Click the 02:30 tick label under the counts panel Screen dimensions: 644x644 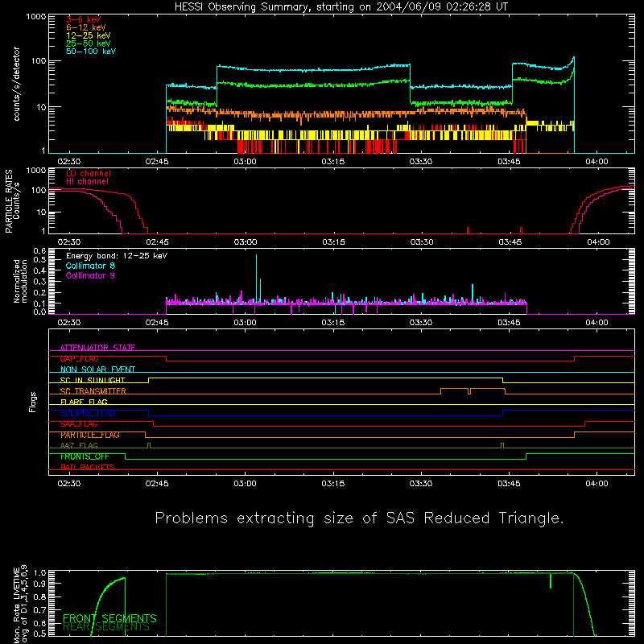tap(69, 162)
